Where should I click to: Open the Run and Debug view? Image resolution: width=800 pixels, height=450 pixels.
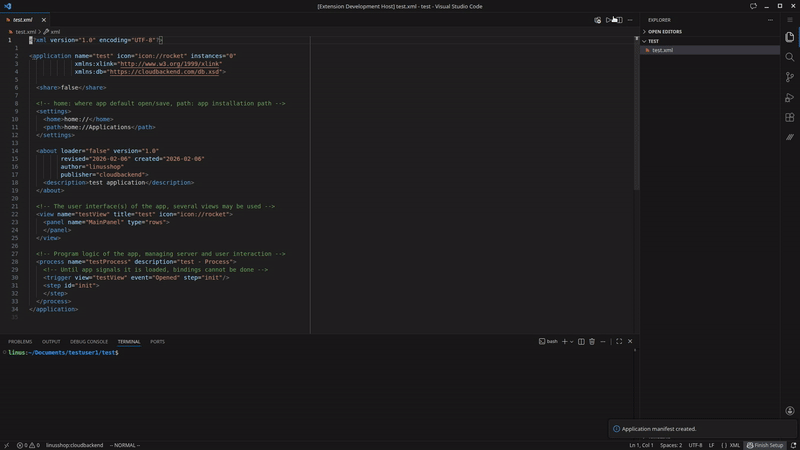coord(790,97)
